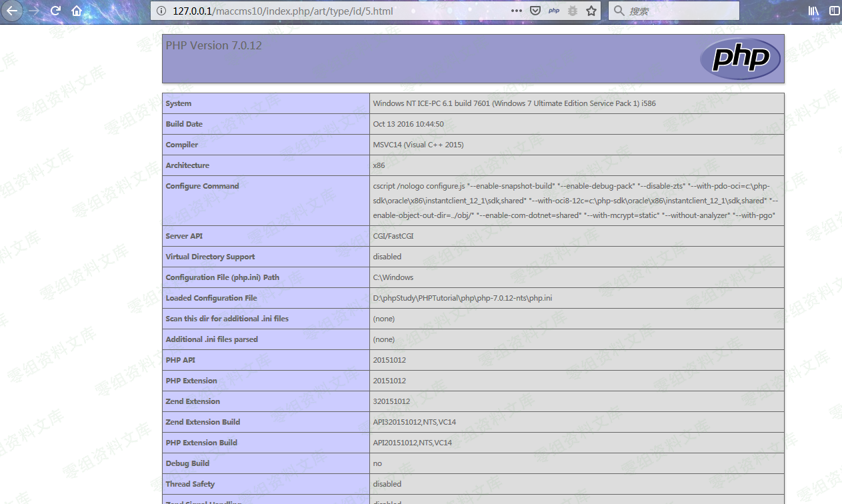The width and height of the screenshot is (842, 504).
Task: Focus the browser search box
Action: tap(680, 11)
